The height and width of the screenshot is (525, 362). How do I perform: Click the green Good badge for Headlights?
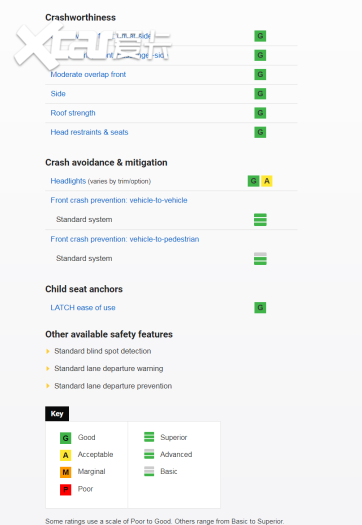coord(254,181)
